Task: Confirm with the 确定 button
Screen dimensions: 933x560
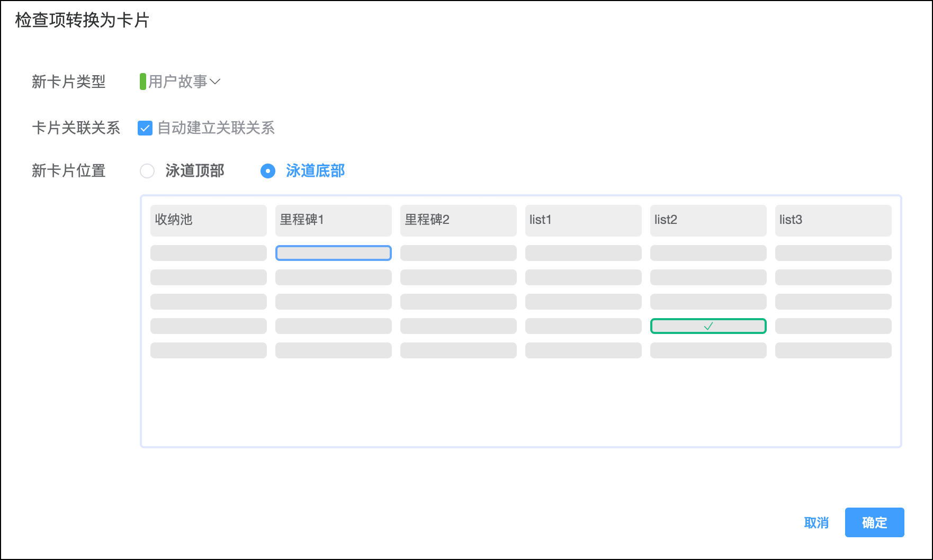Action: 874,522
